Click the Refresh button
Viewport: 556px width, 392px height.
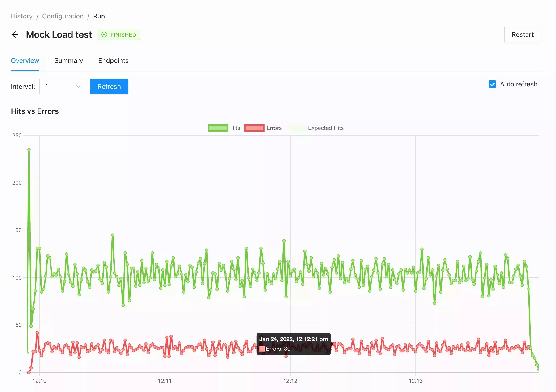[109, 86]
